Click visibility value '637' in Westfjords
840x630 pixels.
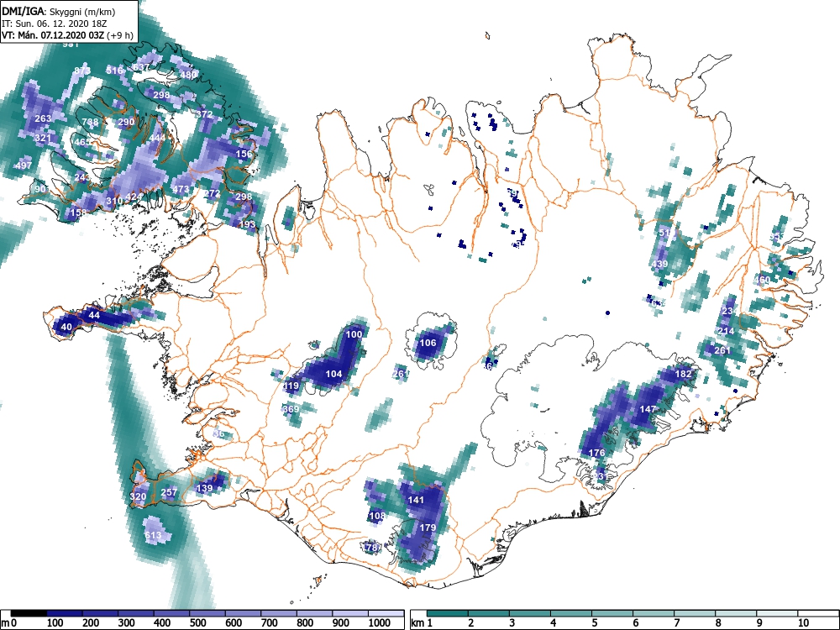click(141, 67)
